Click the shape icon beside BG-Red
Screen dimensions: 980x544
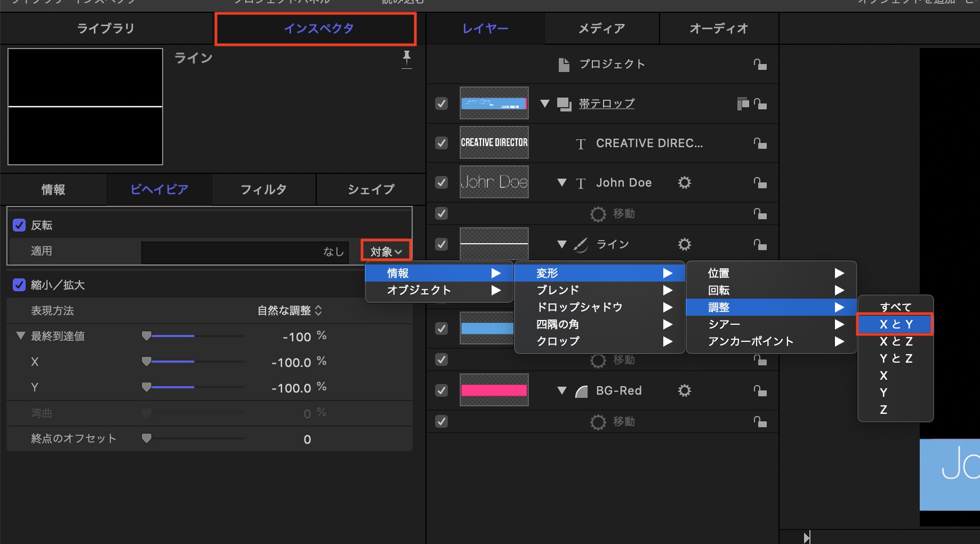581,391
